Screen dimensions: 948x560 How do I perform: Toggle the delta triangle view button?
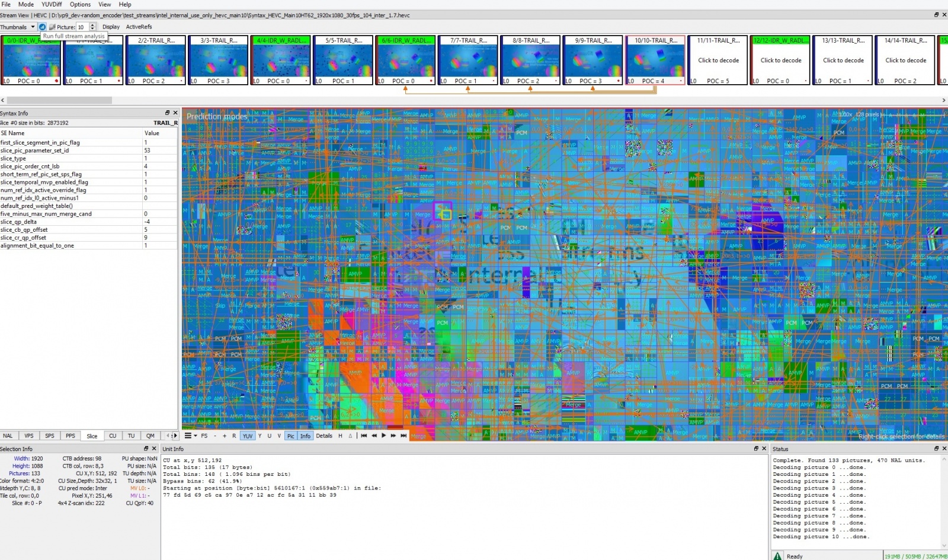[x=350, y=436]
